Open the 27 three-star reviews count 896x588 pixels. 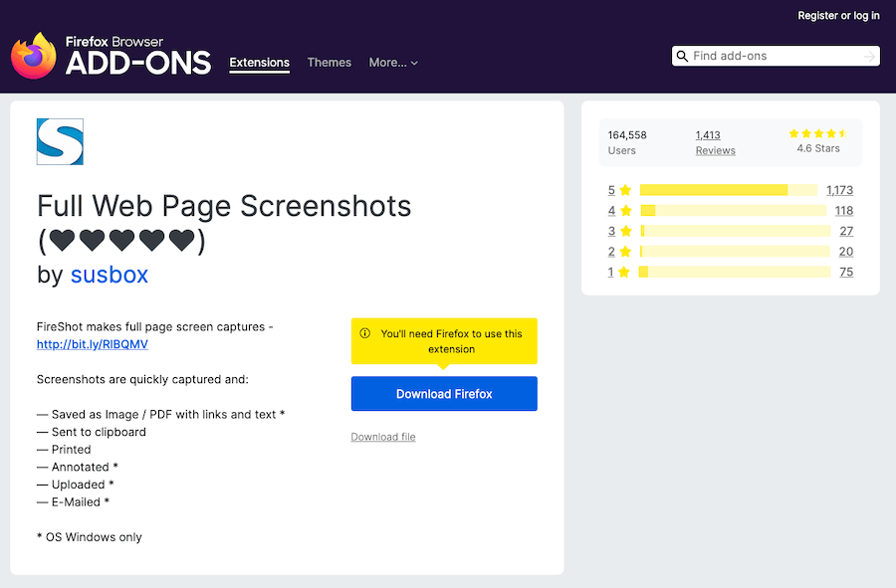pos(846,231)
